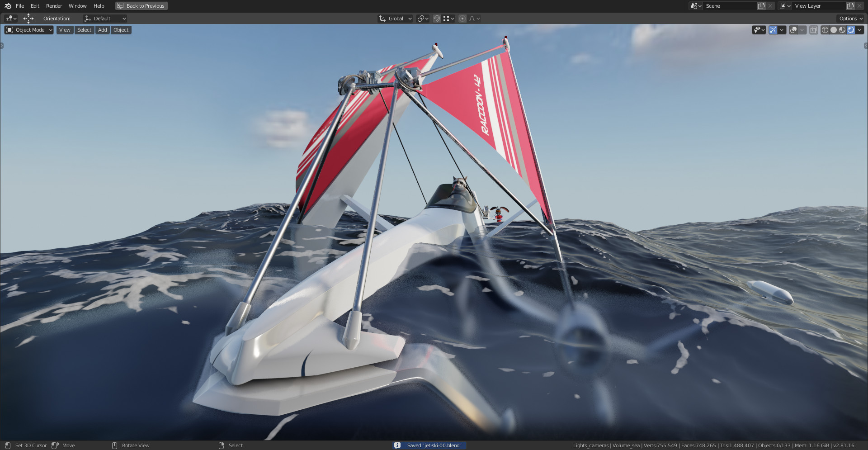
Task: Click the Verts:755,549 statistic
Action: [x=660, y=445]
